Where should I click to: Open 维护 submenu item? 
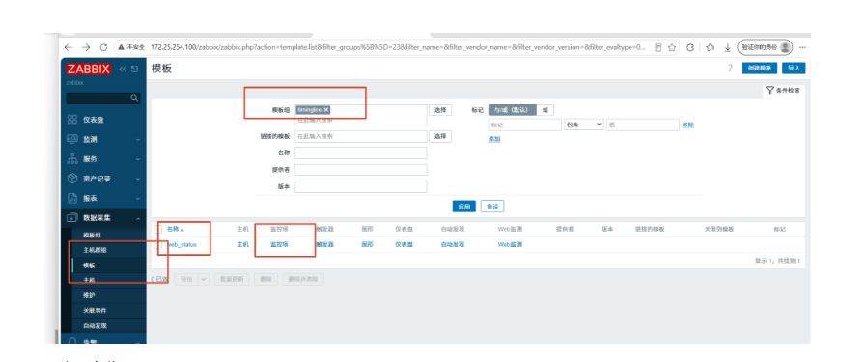tap(89, 295)
